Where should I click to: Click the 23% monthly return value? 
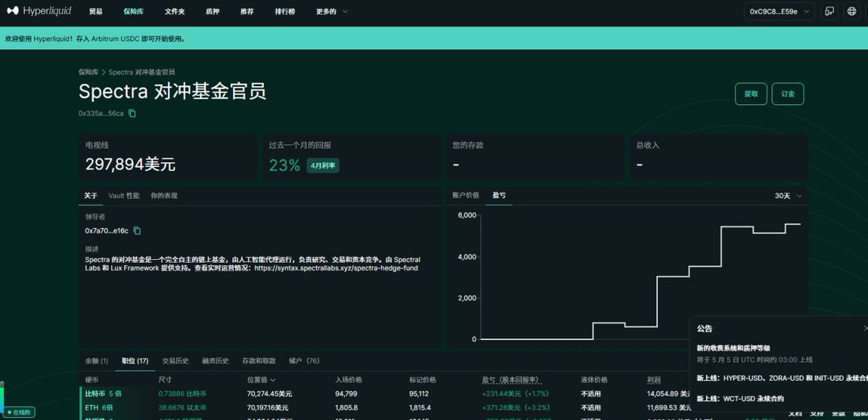coord(285,165)
